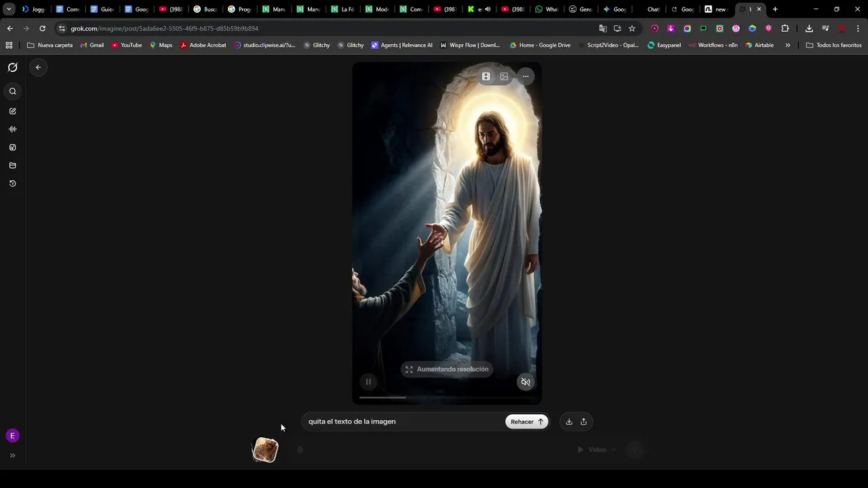The image size is (868, 488).
Task: Click the Aumentando resolución upscale pill
Action: pyautogui.click(x=447, y=369)
